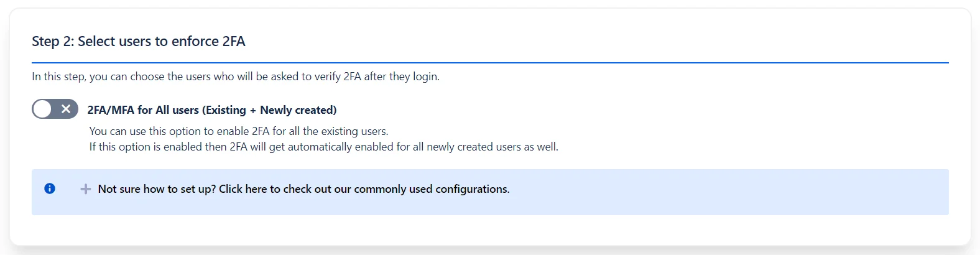The height and width of the screenshot is (255, 980).
Task: Enable the 2FA/MFA for All users toggle
Action: [55, 109]
